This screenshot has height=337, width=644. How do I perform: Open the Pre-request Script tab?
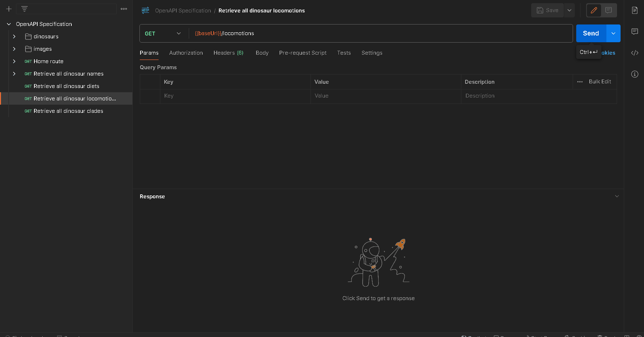tap(303, 53)
